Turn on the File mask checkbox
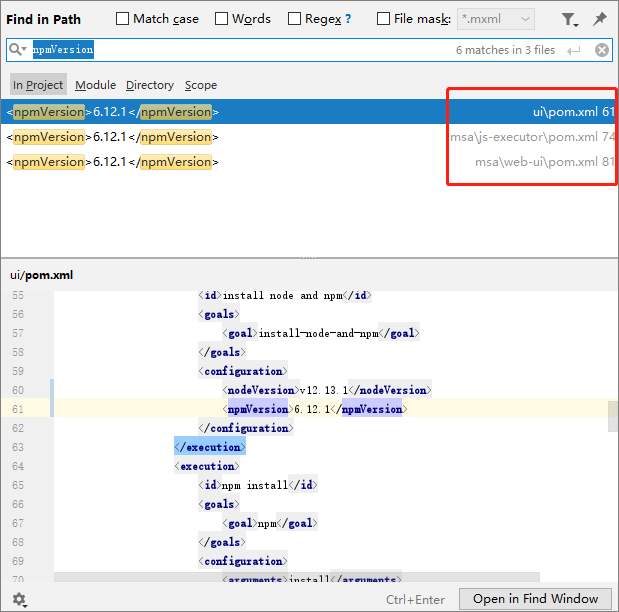The height and width of the screenshot is (612, 619). [384, 19]
